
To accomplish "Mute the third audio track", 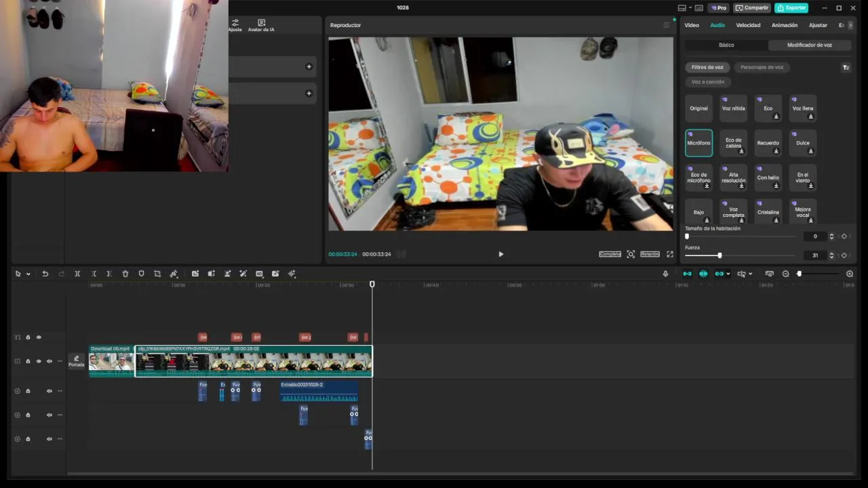I will [49, 439].
